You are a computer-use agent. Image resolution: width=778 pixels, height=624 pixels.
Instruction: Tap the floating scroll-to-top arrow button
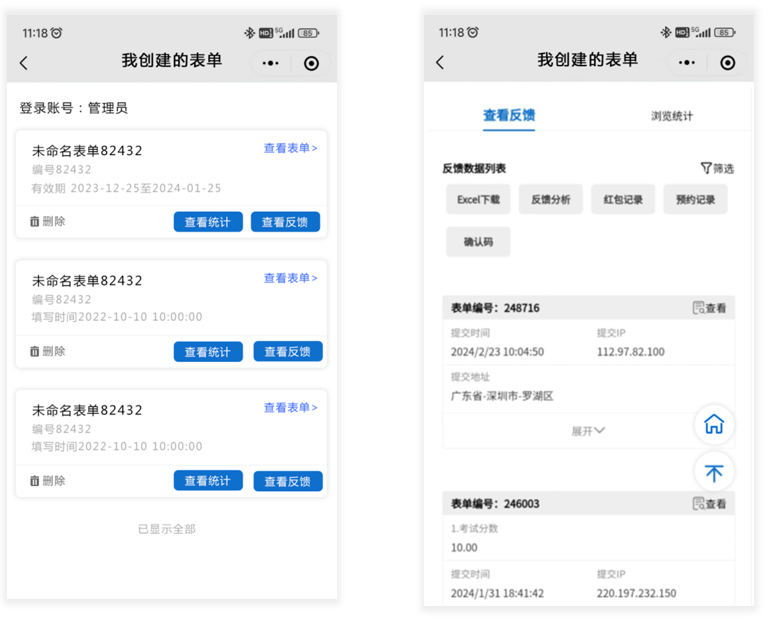[x=714, y=472]
